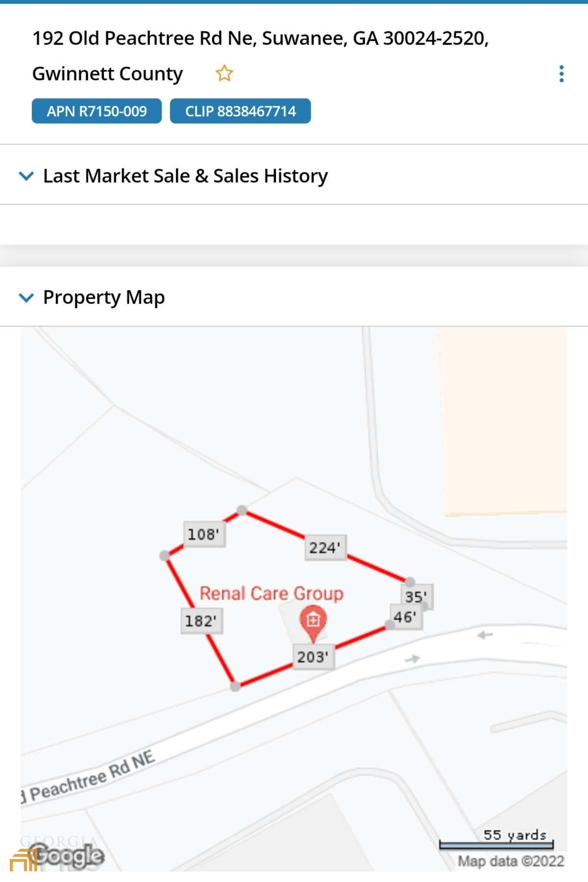Click the 203' boundary length label

[313, 657]
